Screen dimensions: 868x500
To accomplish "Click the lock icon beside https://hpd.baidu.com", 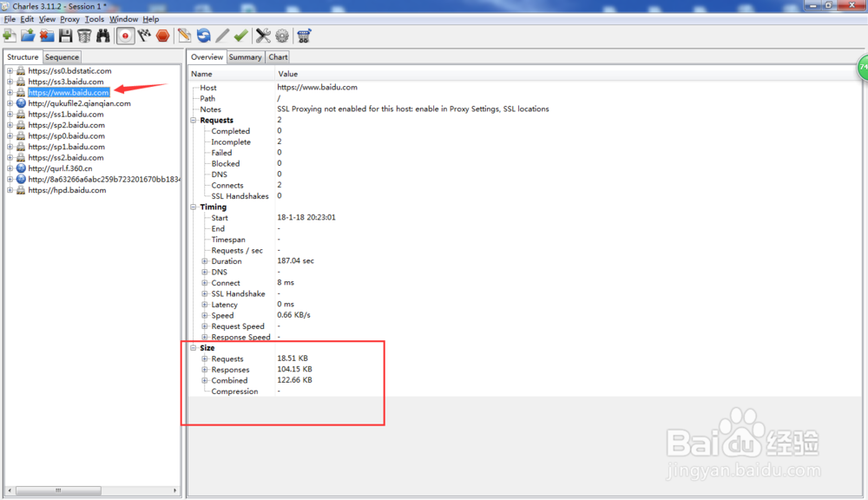I will (21, 190).
